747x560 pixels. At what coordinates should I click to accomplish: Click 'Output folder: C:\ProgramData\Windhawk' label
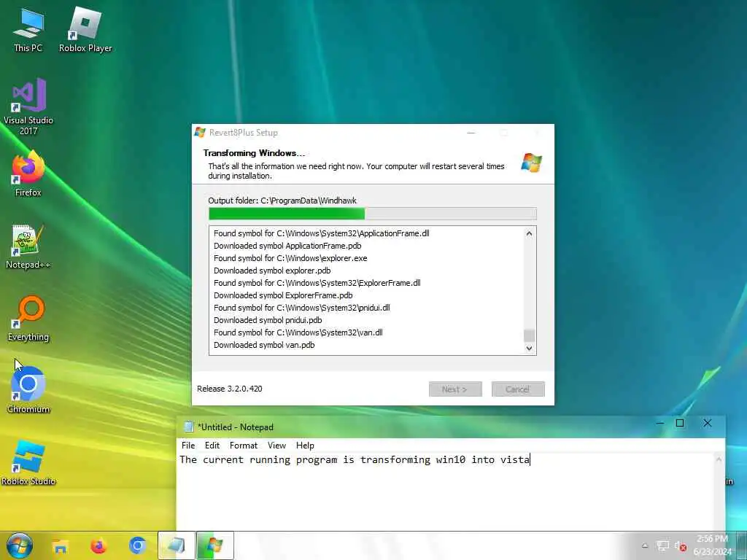(x=282, y=201)
